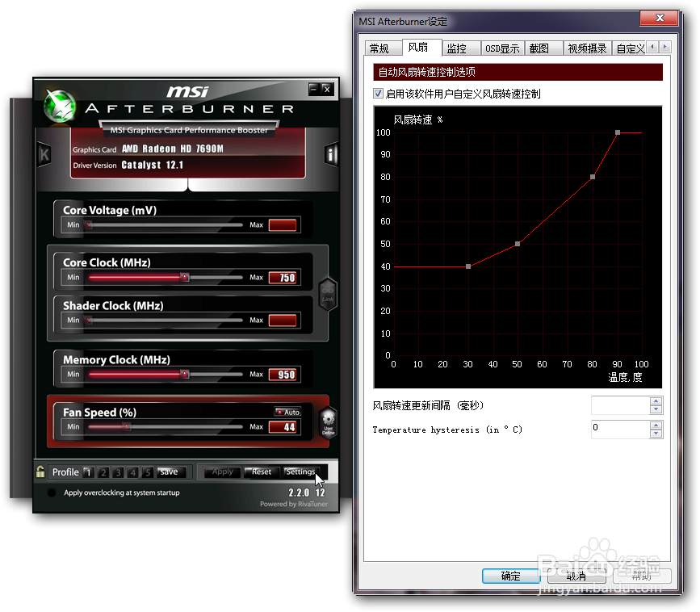Click the Reset button in Afterburner
700x612 pixels.
click(262, 472)
